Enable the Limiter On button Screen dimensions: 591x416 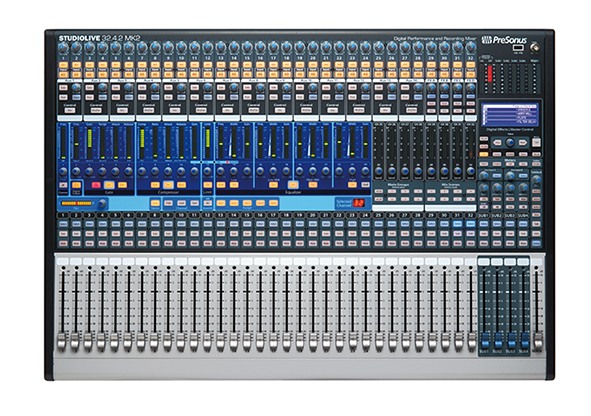coord(208,185)
